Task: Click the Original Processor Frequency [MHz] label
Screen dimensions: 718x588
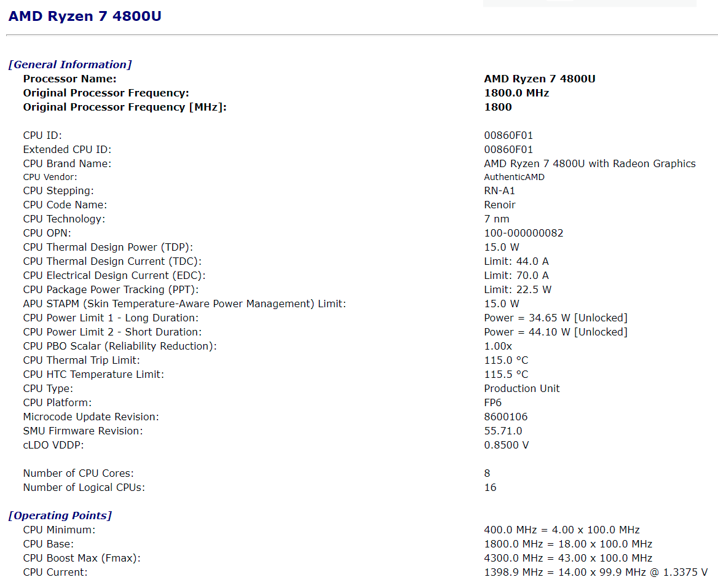Action: coord(125,107)
